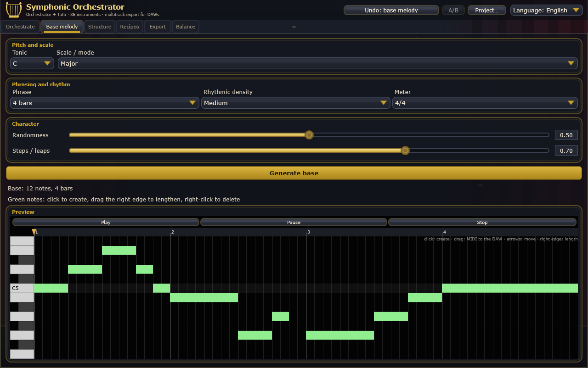Click the Randomness value field 0.50
The image size is (588, 368).
coord(566,135)
